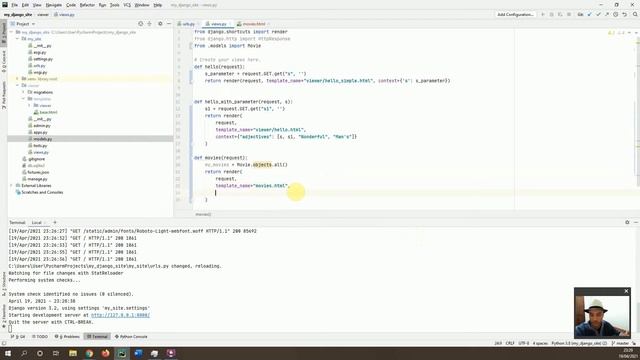Open the Problems tool window button

pos(67,337)
